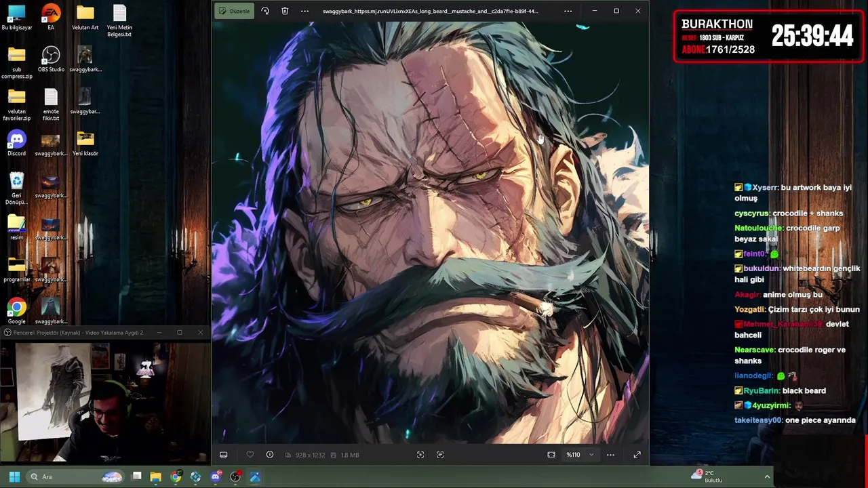Scan text in the image icon
868x488 pixels.
440,455
